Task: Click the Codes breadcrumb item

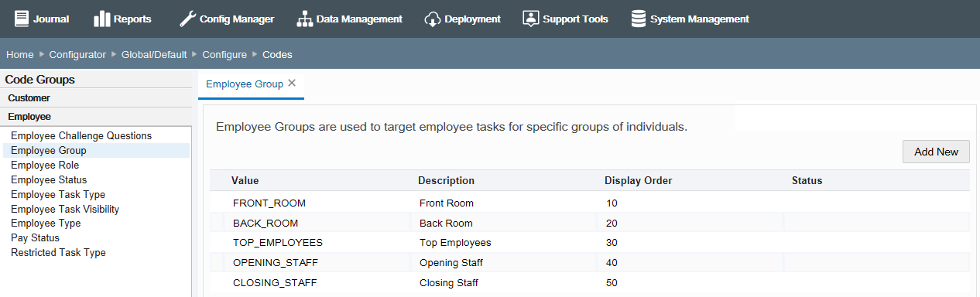Action: point(277,55)
